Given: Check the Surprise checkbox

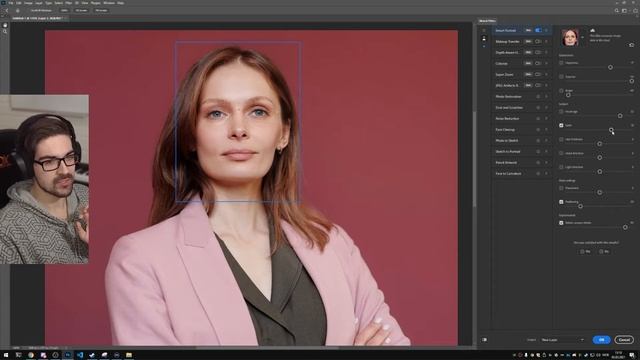Looking at the screenshot, I should click(561, 77).
